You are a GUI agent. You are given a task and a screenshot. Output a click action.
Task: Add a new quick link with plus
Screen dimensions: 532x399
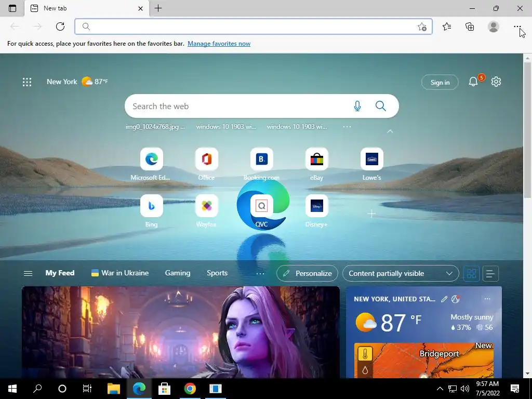coord(371,214)
